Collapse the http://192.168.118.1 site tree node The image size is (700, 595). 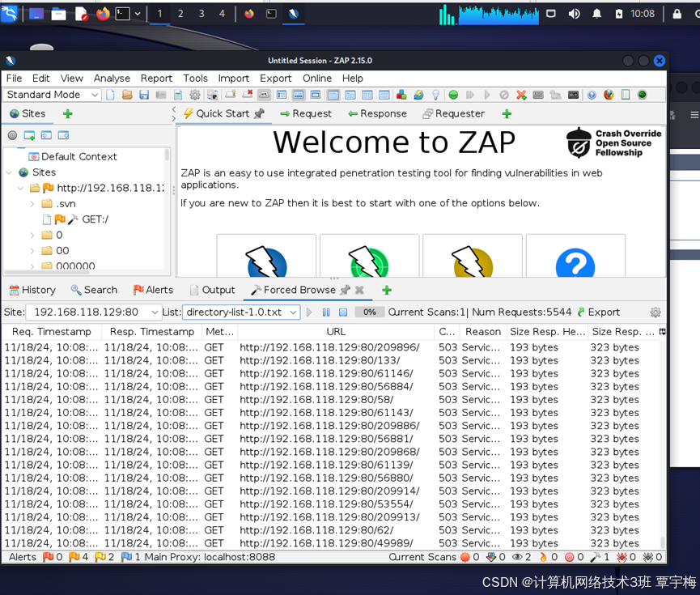coord(19,187)
